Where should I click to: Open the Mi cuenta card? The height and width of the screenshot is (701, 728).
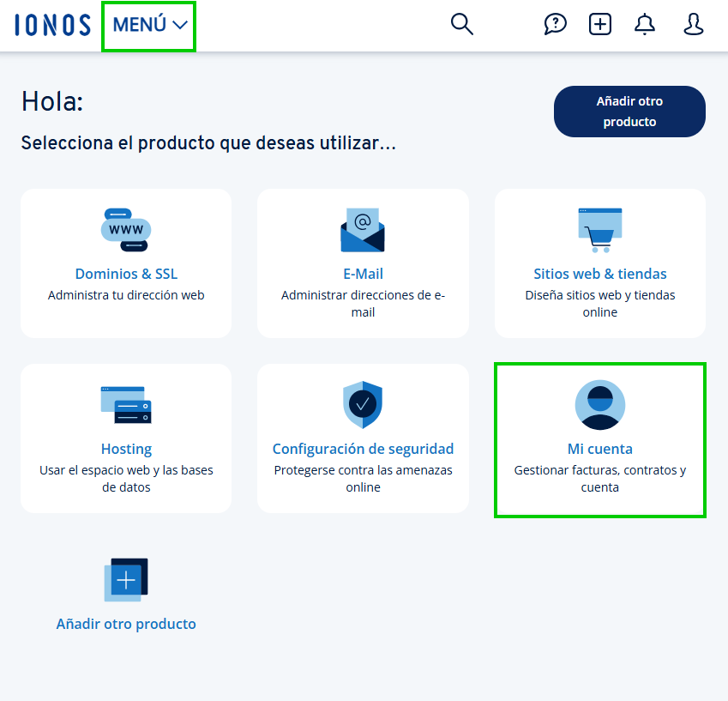[599, 440]
